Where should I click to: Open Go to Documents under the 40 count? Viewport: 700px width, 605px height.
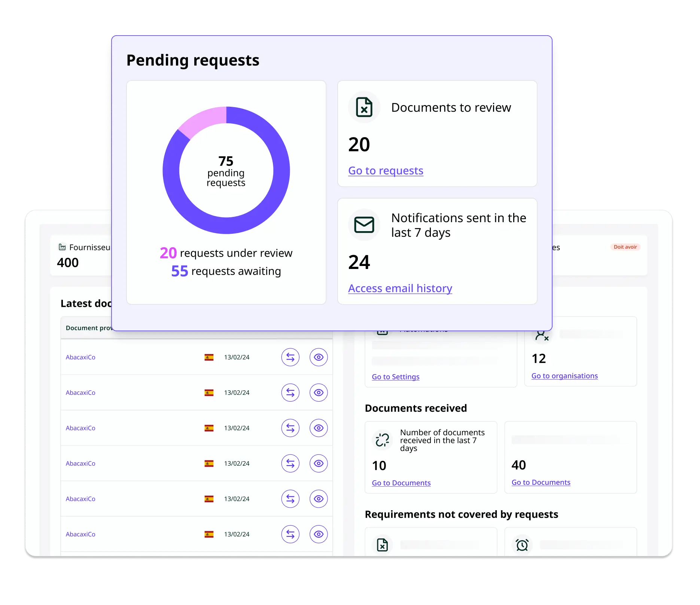coord(541,483)
